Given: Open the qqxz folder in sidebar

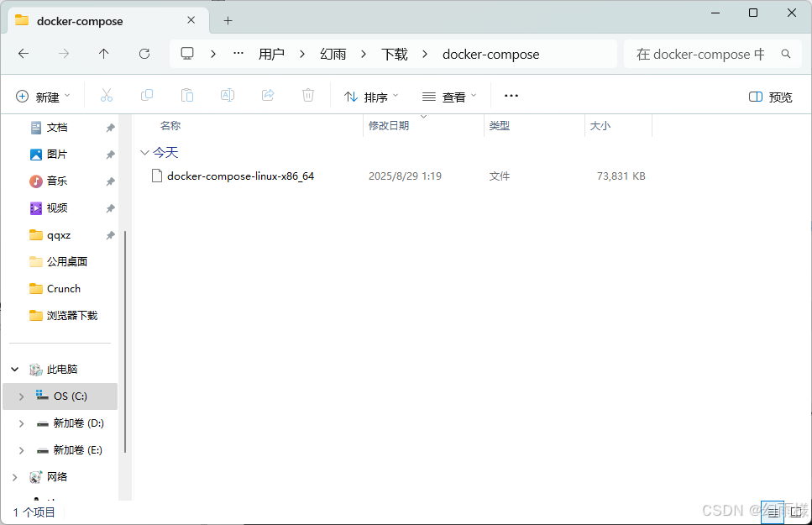Looking at the screenshot, I should (59, 235).
